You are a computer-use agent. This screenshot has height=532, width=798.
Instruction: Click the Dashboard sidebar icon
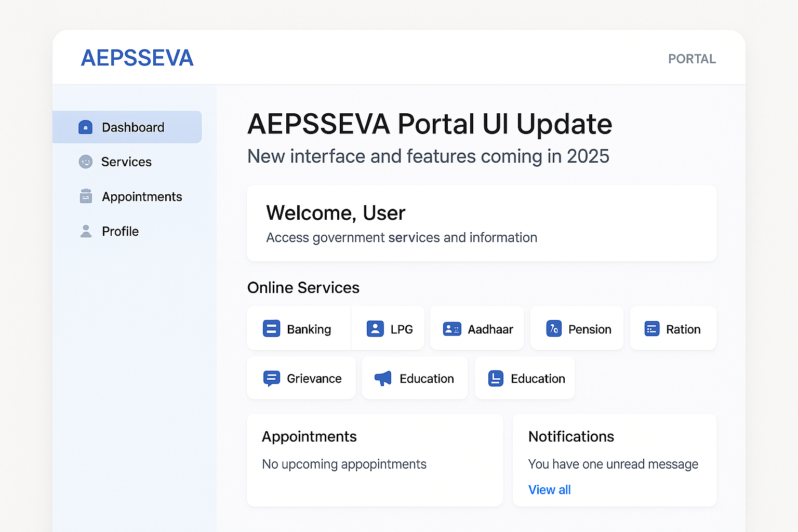pos(85,127)
